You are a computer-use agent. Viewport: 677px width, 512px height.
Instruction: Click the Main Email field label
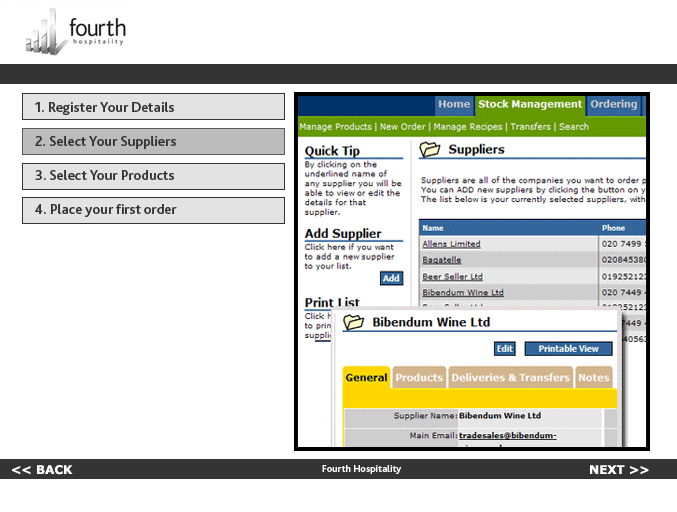click(x=433, y=436)
